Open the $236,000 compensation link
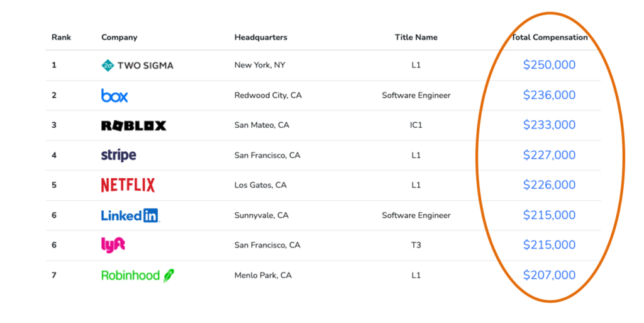644x323 pixels. [549, 95]
